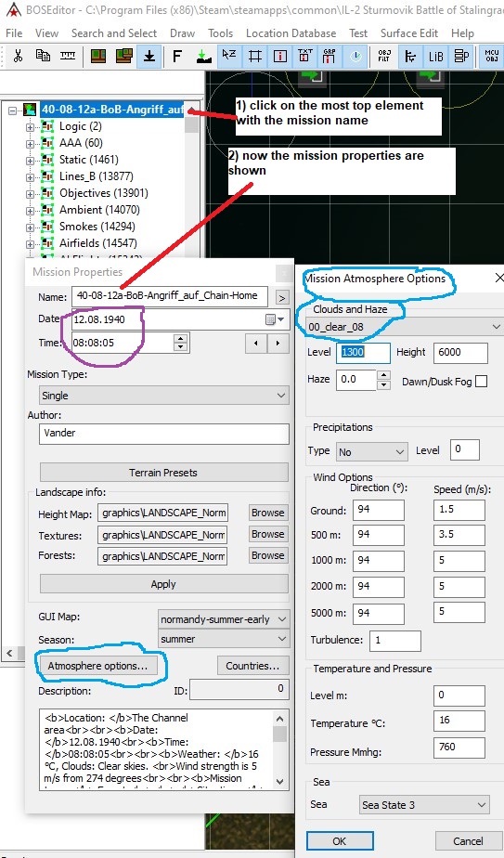Open the OBJ FILT object filter icon
Screen dimensions: 504x858
[384, 57]
